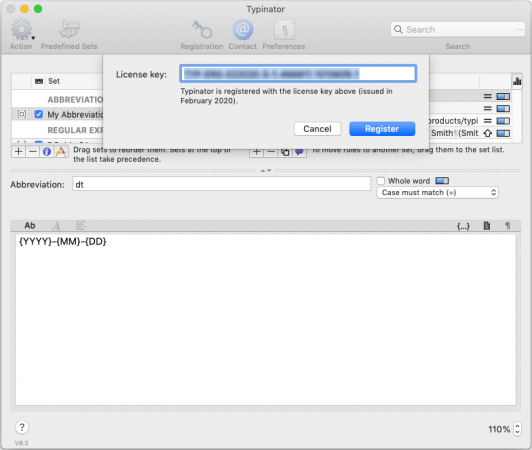The height and width of the screenshot is (450, 532).
Task: Click the purple comment bubble icon
Action: (299, 152)
